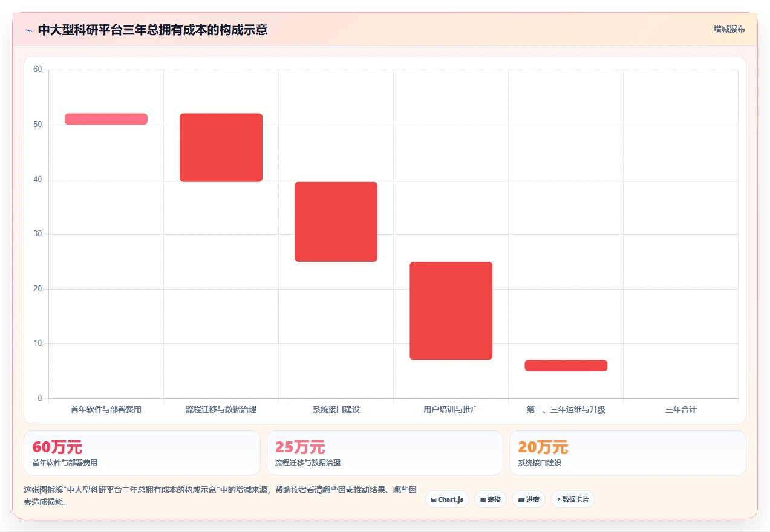Viewport: 770px width, 532px height.
Task: Click the y-axis tick value 30
Action: coord(38,234)
